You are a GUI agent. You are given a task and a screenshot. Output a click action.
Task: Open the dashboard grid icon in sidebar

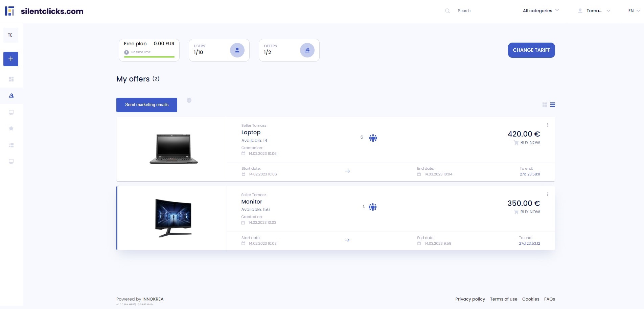pos(11,79)
